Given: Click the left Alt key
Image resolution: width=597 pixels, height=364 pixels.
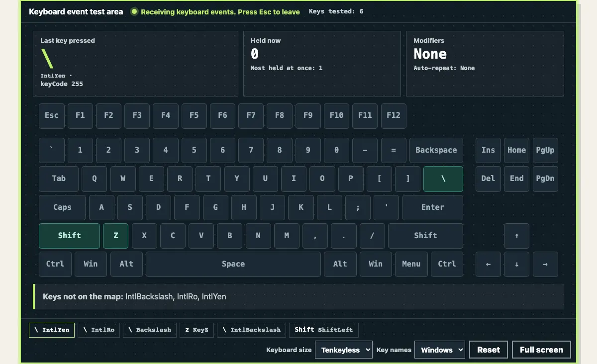Looking at the screenshot, I should (126, 264).
